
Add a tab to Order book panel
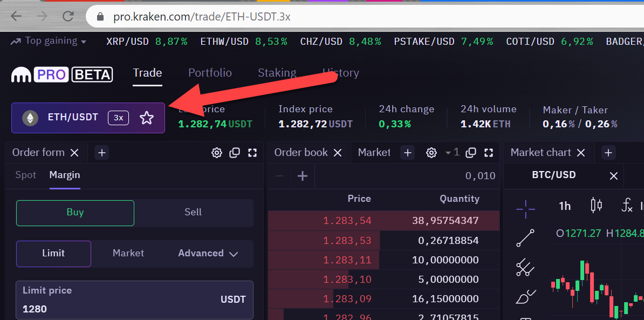pos(407,153)
